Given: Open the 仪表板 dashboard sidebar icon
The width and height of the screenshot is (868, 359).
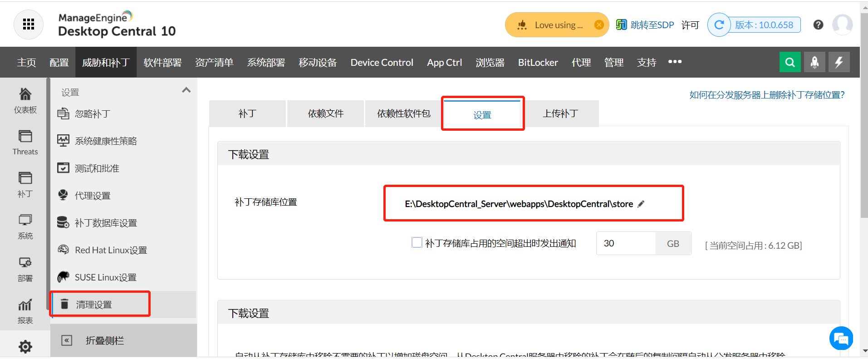Looking at the screenshot, I should 25,100.
